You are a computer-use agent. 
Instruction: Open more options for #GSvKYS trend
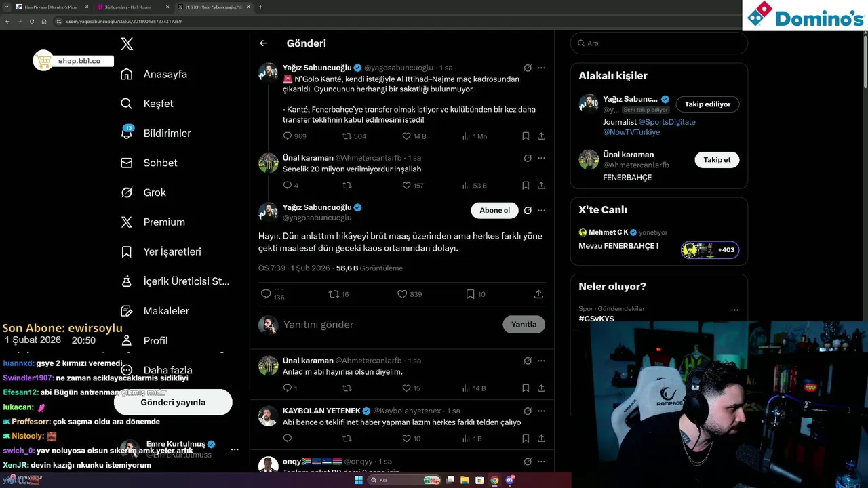point(734,310)
